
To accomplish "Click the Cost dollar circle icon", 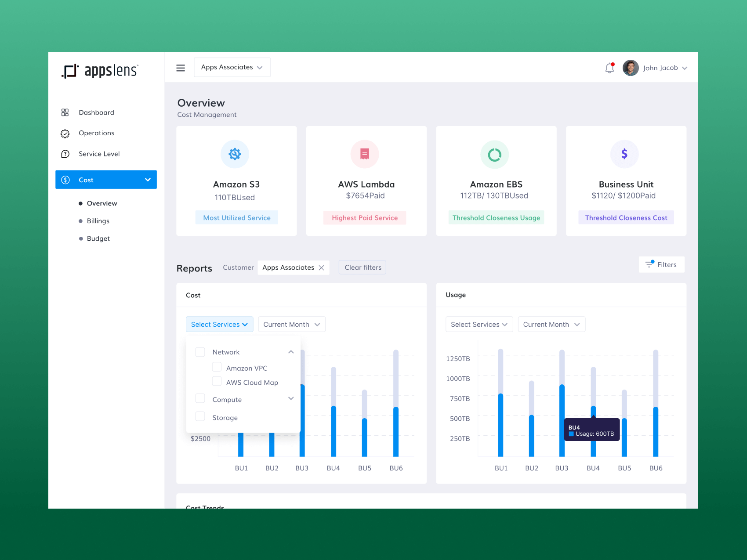I will pos(65,180).
